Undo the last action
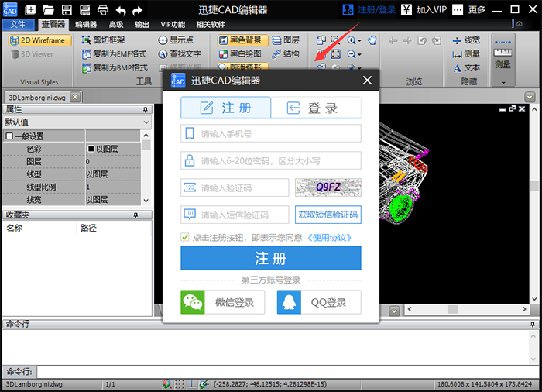Screen dimensions: 542x392 pyautogui.click(x=121, y=10)
